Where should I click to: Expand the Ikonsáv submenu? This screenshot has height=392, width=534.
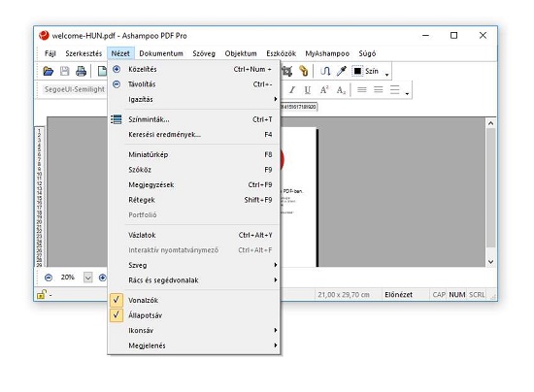(194, 331)
